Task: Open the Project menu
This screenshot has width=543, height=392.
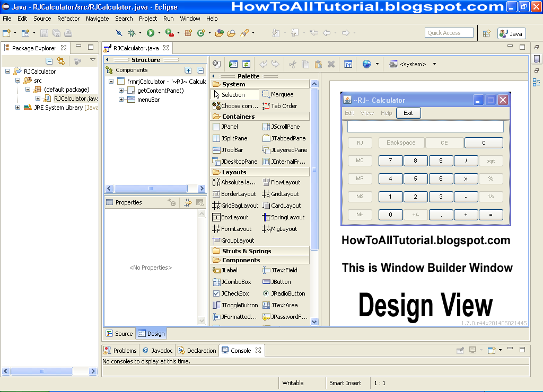Action: (148, 19)
